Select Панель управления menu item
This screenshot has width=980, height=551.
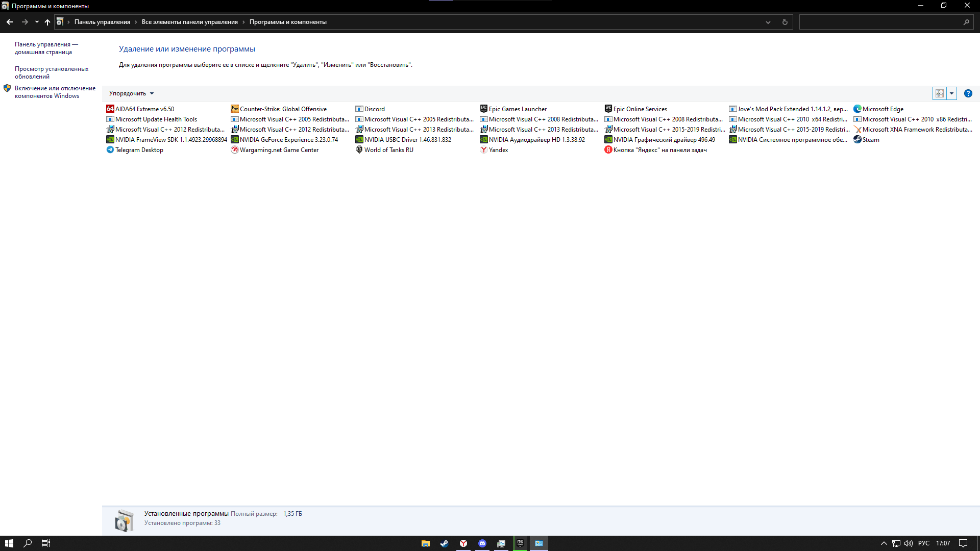(102, 21)
